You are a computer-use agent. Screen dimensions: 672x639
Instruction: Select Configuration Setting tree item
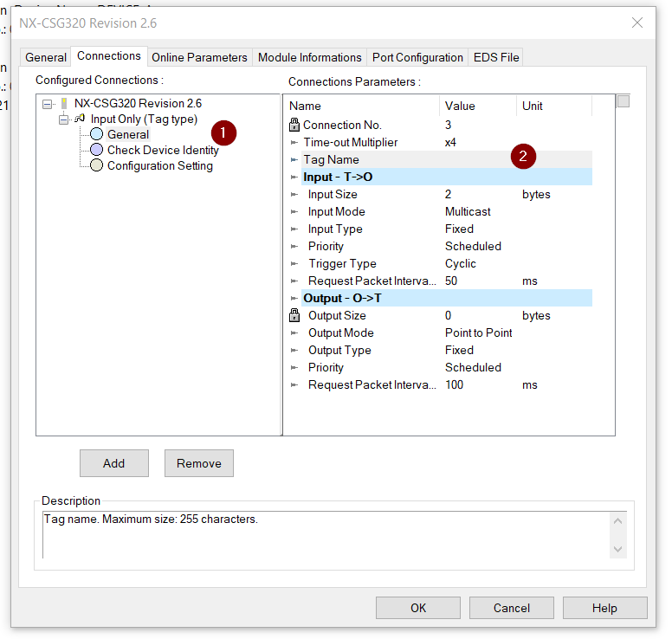click(x=160, y=166)
